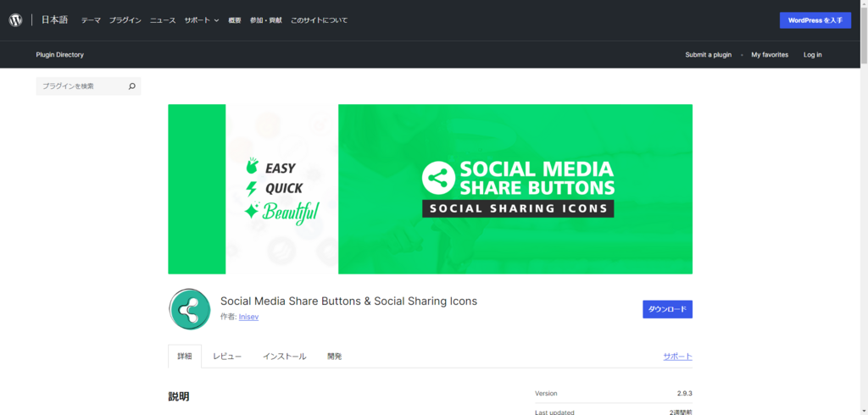
Task: Open the プラグイン menu item
Action: coord(125,20)
